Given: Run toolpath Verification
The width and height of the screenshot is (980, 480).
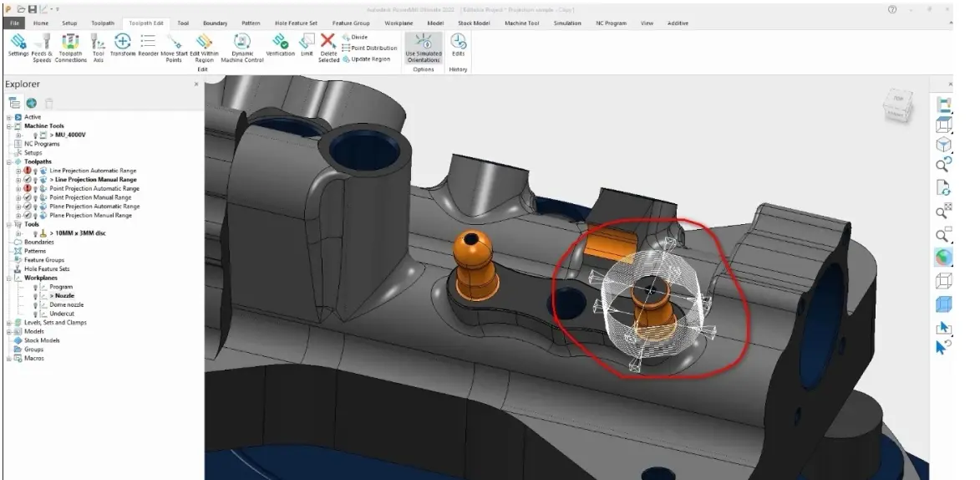Looking at the screenshot, I should pos(280,46).
